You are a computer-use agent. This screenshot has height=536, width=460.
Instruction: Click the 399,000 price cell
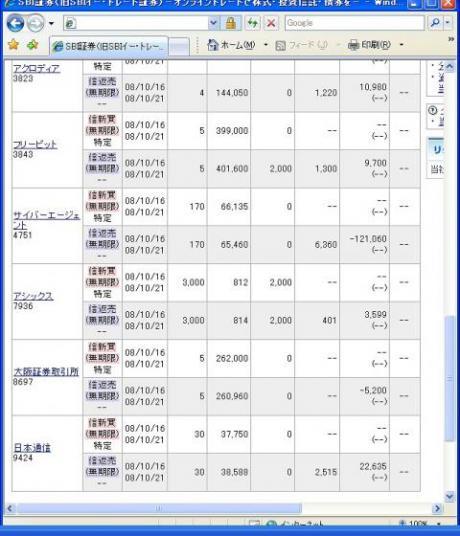pos(232,131)
